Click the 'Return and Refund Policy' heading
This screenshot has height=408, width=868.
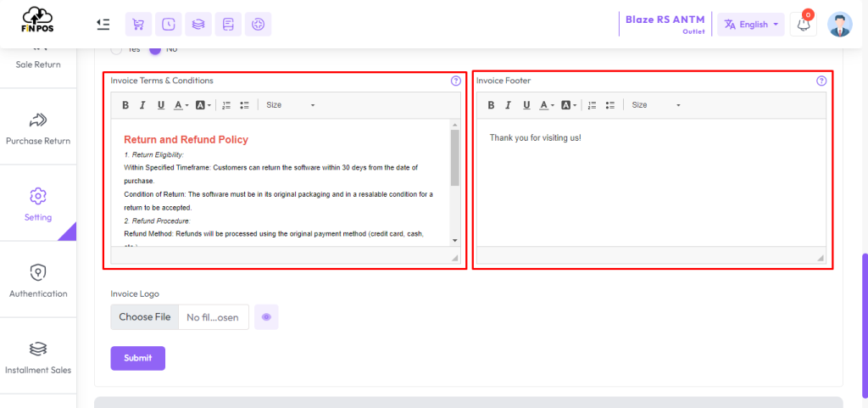186,140
